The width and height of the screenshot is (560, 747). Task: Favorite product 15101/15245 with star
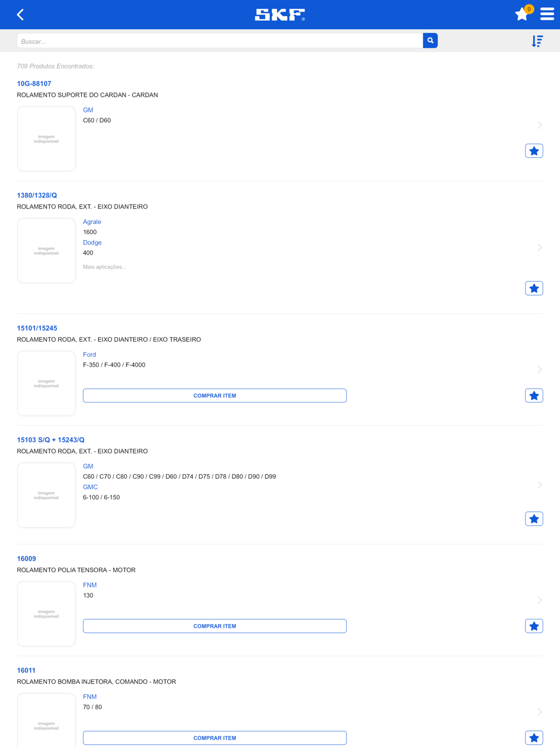[534, 396]
